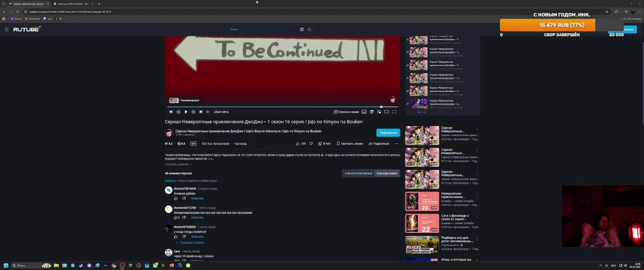Open more actions three-dot menu under video
The width and height of the screenshot is (644, 270).
click(x=397, y=144)
